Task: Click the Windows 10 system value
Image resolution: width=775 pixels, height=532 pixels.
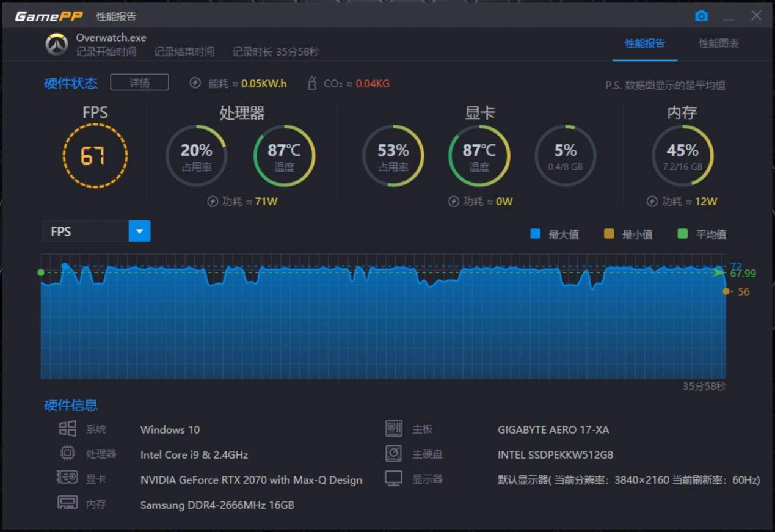Action: click(x=170, y=429)
